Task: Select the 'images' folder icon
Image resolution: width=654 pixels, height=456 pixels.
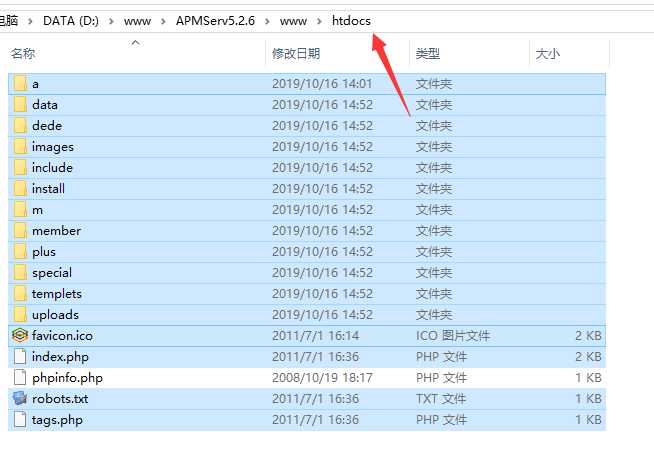Action: [x=20, y=147]
